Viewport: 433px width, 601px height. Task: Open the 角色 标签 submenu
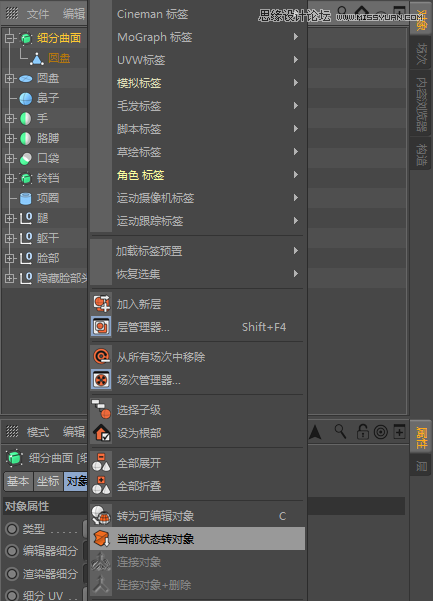pos(197,175)
